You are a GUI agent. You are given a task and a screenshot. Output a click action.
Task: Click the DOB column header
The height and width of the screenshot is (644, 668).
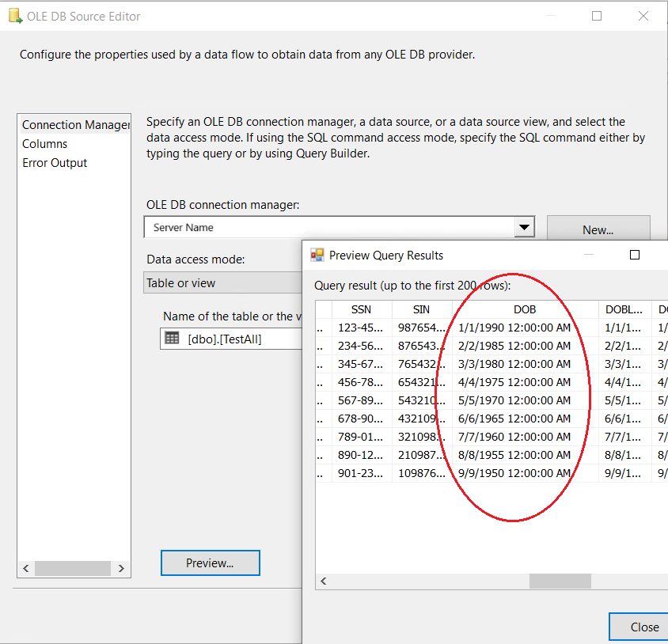coord(525,309)
